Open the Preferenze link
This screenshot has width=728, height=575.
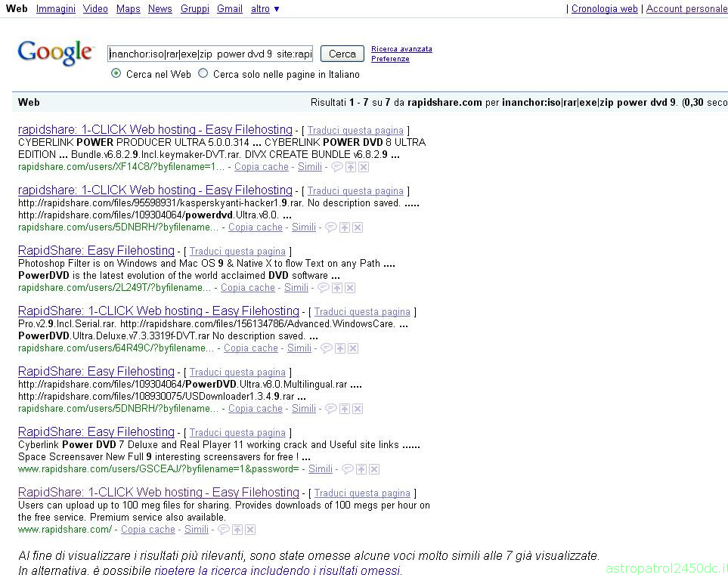point(390,59)
